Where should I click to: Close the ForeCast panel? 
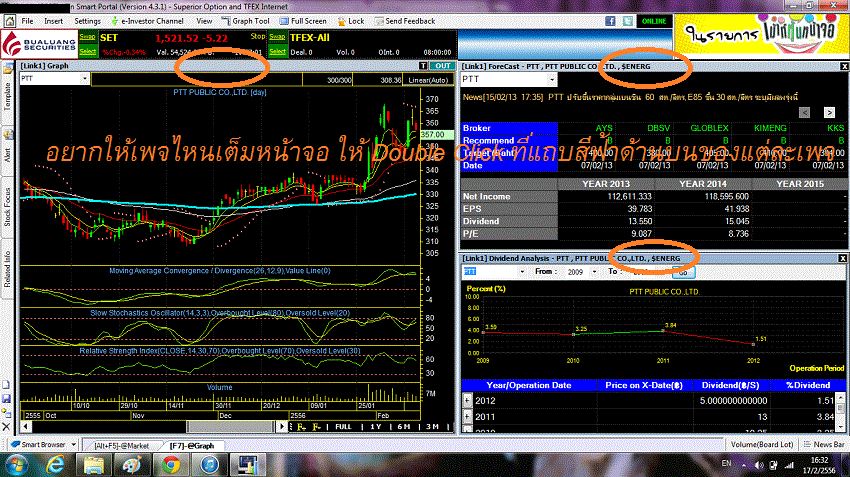[844, 66]
